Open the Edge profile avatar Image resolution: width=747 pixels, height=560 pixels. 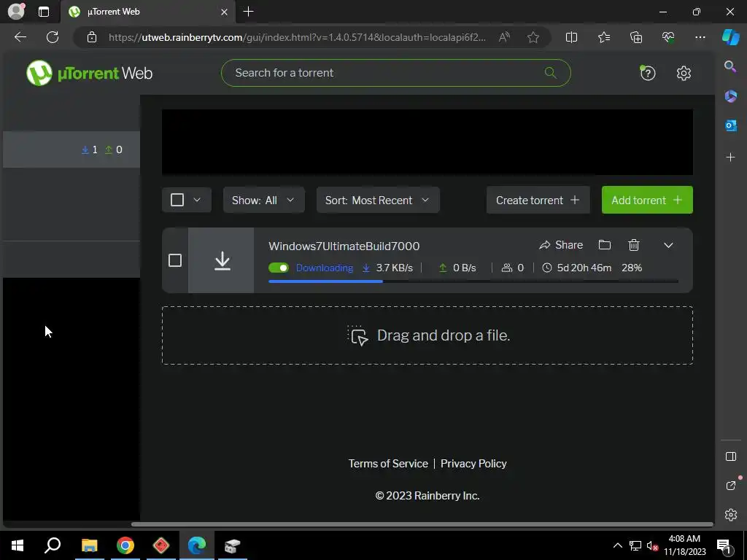coord(16,12)
